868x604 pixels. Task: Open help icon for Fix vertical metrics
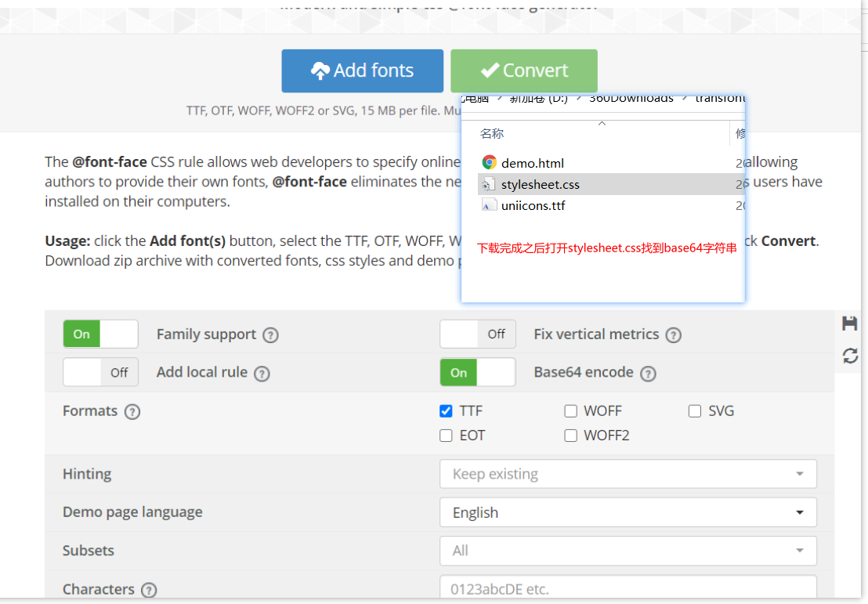[x=673, y=335]
